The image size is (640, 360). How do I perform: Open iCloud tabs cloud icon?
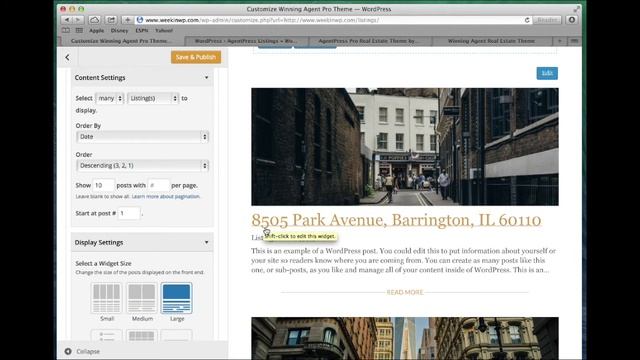[94, 20]
